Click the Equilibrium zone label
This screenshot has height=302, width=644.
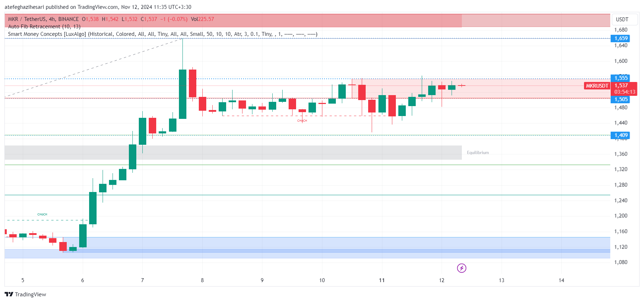[477, 153]
